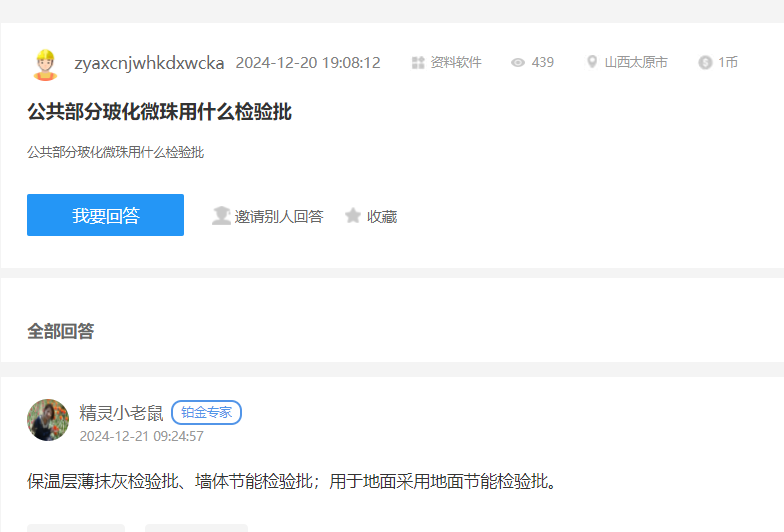Image resolution: width=784 pixels, height=532 pixels.
Task: Click the eye view-count icon
Action: pyautogui.click(x=518, y=63)
